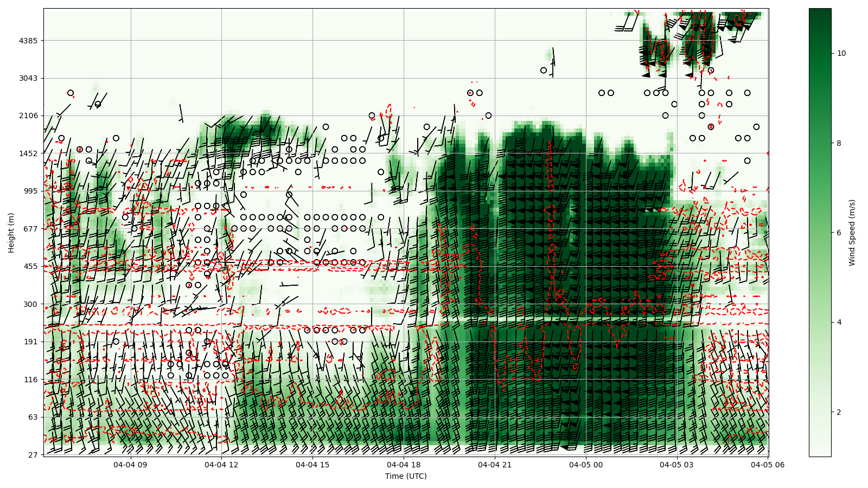Viewport: 868px width, 488px height.
Task: Click the "04-04 09" time axis label
Action: (x=130, y=465)
